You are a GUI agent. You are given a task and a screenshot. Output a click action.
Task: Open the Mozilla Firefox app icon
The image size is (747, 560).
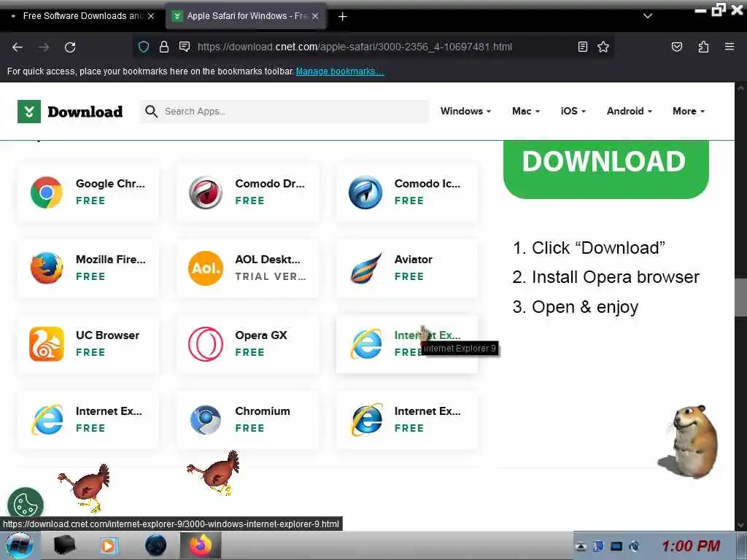pos(46,268)
